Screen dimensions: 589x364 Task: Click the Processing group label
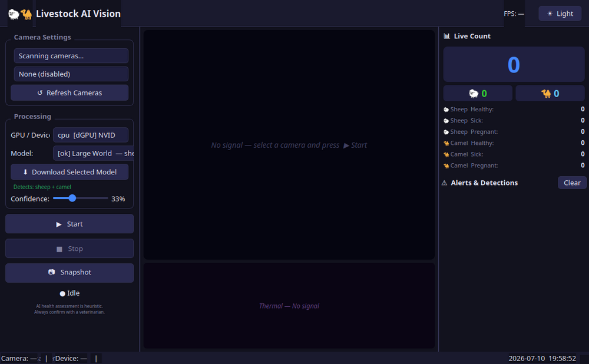coord(32,117)
